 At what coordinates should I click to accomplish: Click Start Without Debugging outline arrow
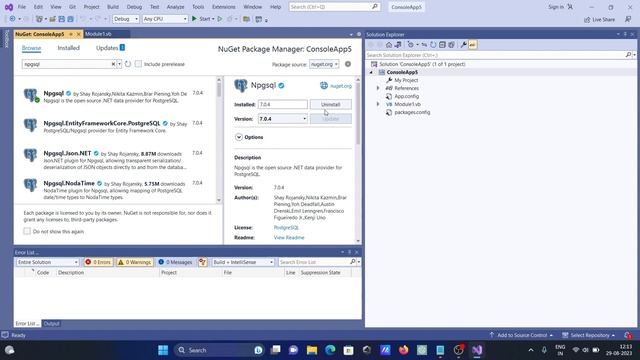pos(220,19)
